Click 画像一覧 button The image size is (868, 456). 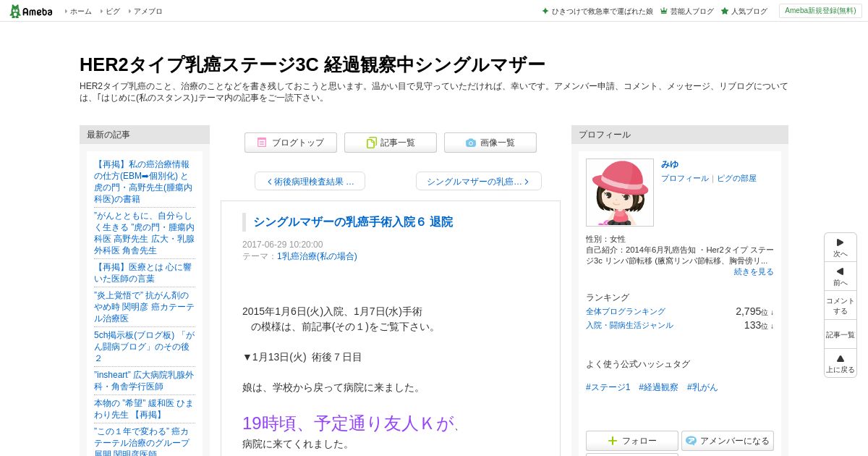[490, 143]
